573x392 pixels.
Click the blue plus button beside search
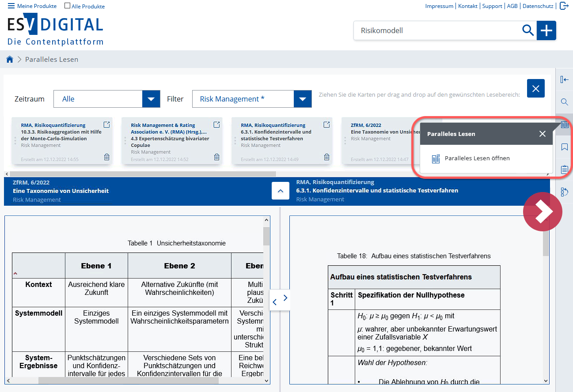tap(546, 30)
